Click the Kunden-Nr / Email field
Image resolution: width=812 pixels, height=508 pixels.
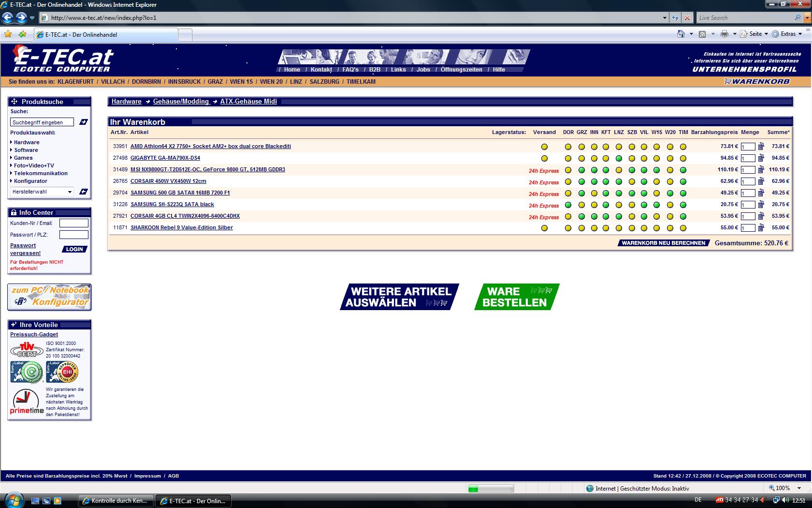(74, 223)
